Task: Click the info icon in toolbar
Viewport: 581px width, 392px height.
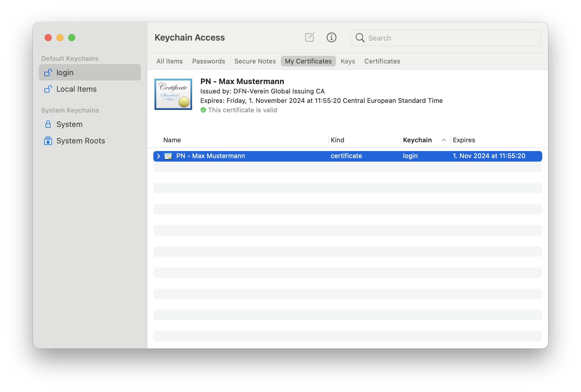Action: pos(331,37)
